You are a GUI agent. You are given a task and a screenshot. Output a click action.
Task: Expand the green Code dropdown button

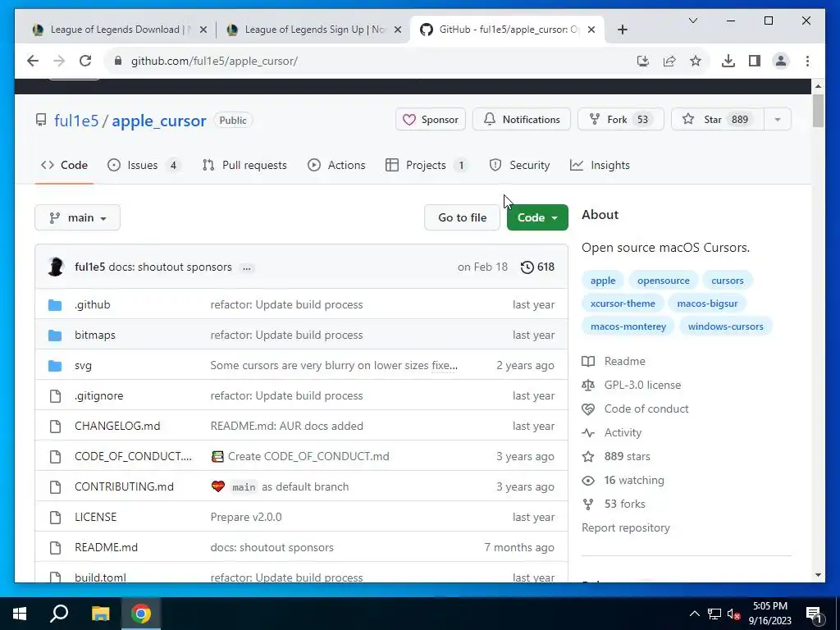coord(537,217)
